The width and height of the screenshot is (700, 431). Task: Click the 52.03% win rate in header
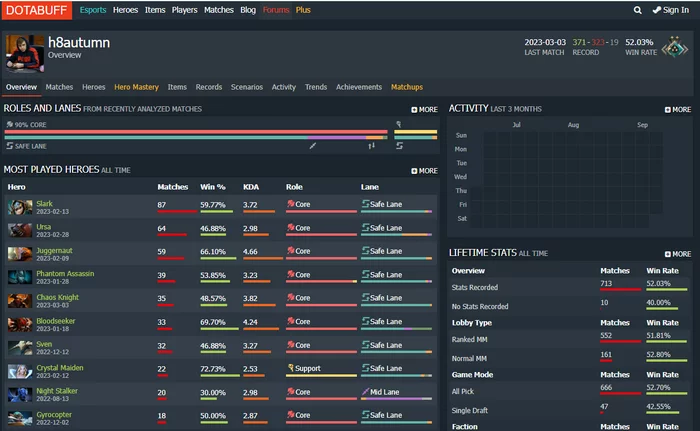tap(639, 42)
